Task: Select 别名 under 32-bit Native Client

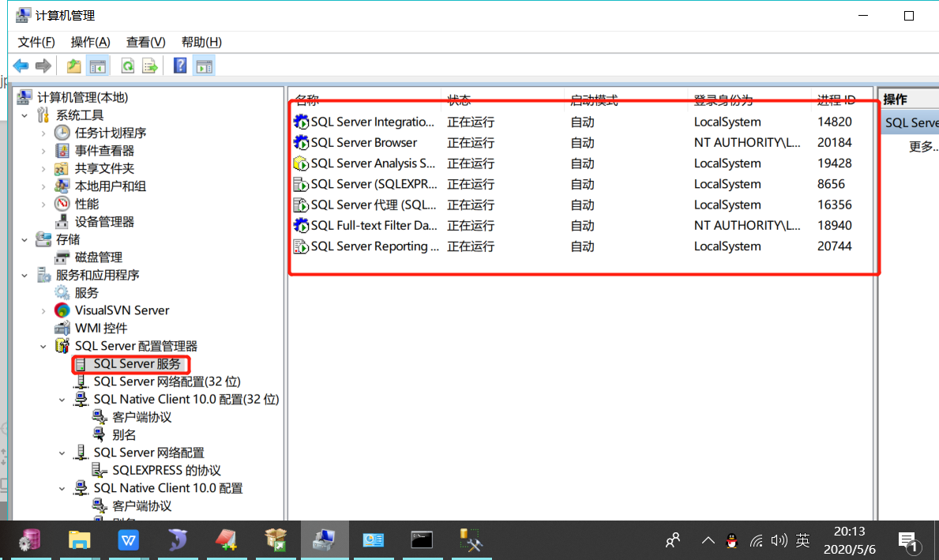Action: coord(124,435)
